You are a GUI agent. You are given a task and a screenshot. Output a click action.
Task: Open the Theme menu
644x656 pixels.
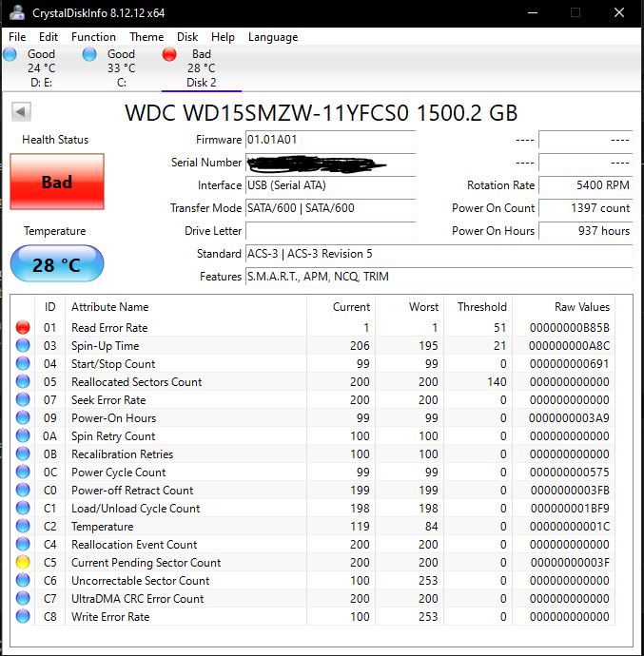146,37
